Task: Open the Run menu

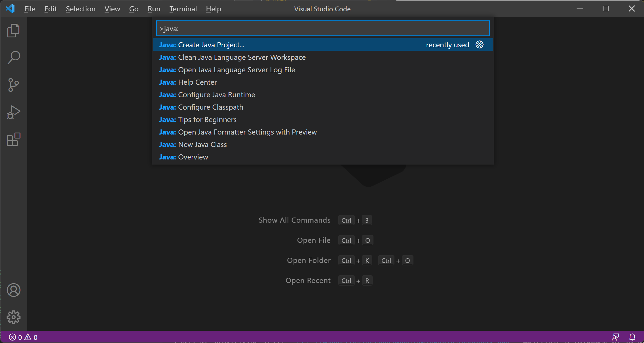Action: point(153,9)
